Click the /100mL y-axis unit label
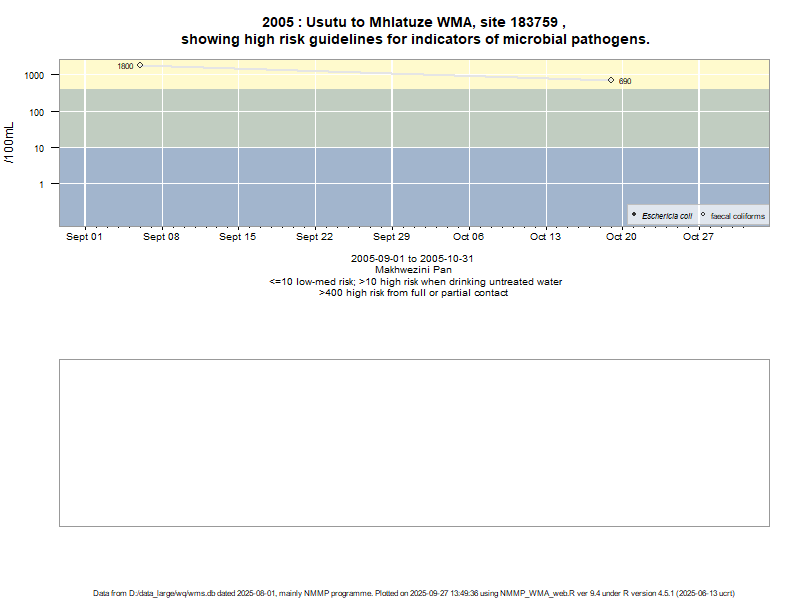The height and width of the screenshot is (600, 800). click(x=10, y=146)
